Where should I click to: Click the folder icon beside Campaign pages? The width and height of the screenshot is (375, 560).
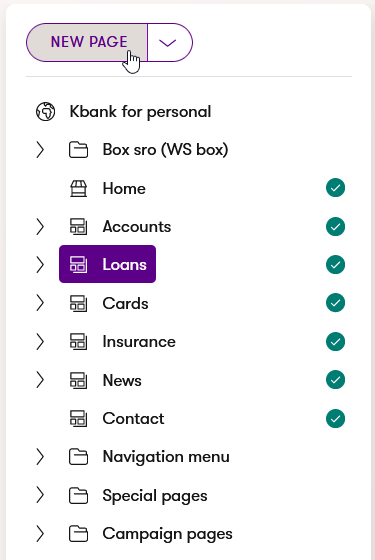coord(78,534)
